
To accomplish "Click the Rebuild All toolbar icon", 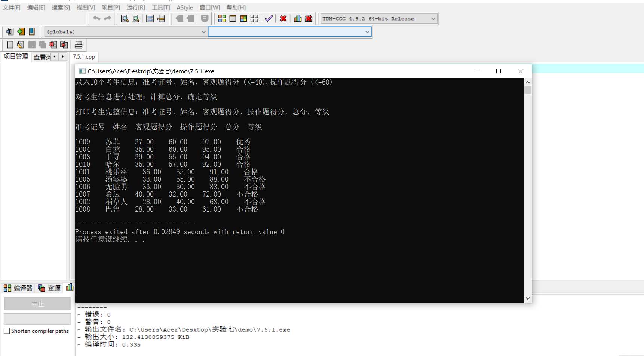I will 254,18.
